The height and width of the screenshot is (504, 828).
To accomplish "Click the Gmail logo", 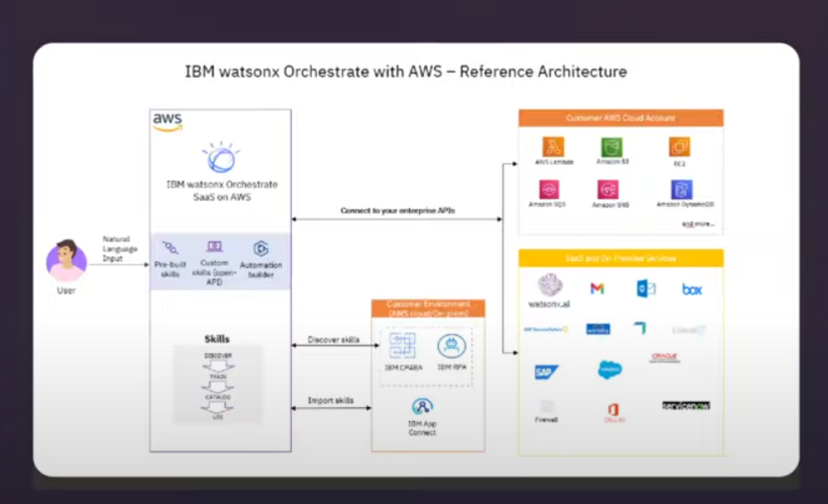I will point(597,288).
